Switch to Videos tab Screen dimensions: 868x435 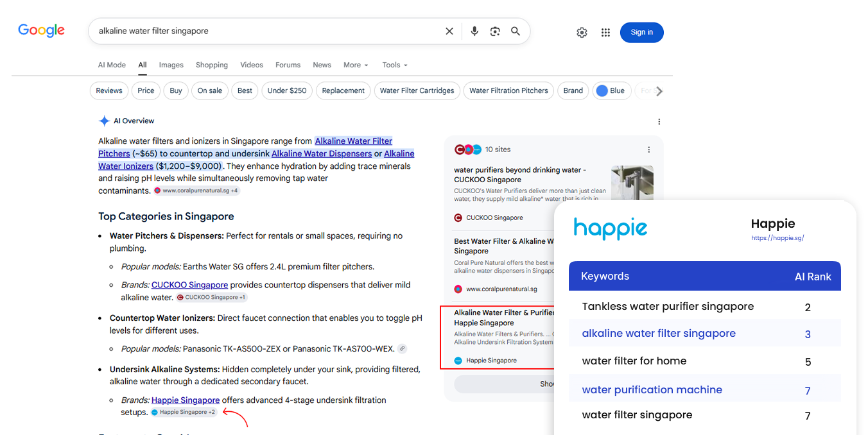coord(252,65)
